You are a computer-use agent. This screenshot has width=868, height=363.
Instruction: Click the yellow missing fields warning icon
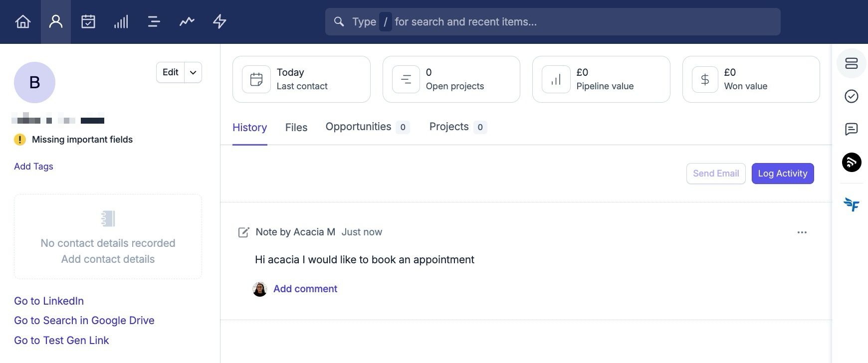19,140
